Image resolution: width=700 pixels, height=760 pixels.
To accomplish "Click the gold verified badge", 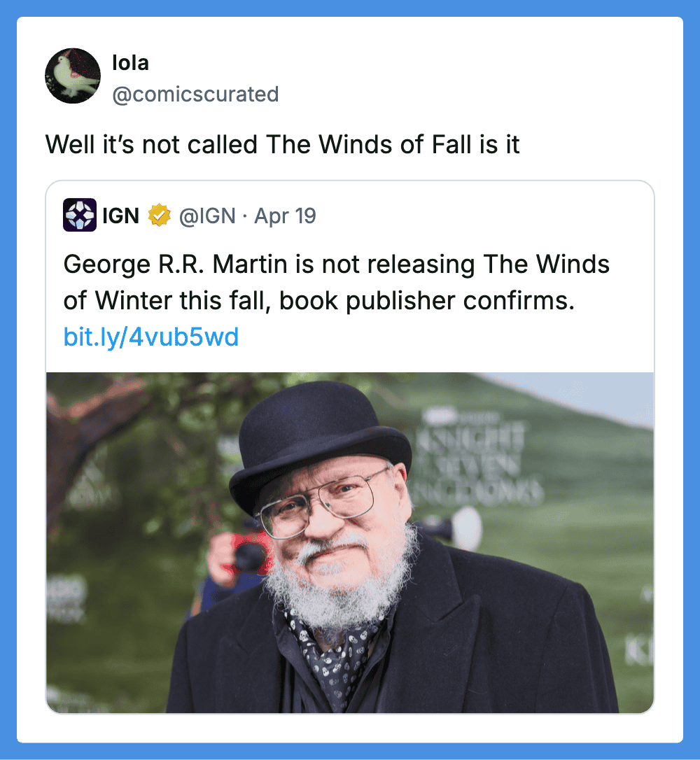I will click(160, 216).
